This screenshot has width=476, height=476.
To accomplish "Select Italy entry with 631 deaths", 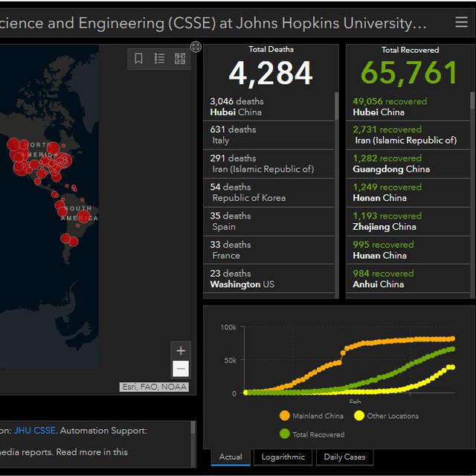I will tap(269, 135).
